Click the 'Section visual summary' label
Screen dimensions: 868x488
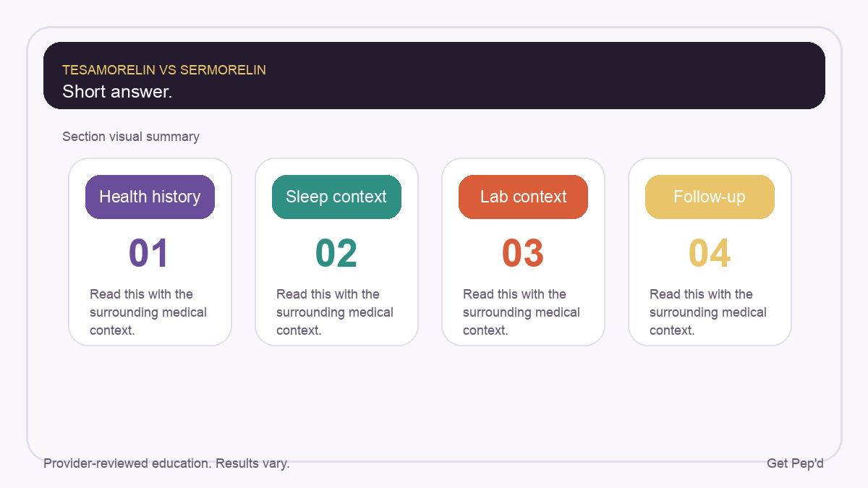(131, 137)
